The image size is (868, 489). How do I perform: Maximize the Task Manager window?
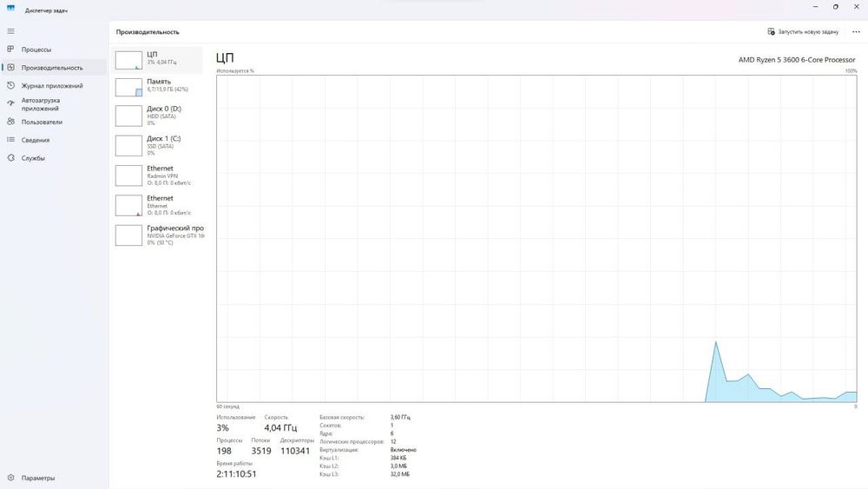tap(835, 7)
